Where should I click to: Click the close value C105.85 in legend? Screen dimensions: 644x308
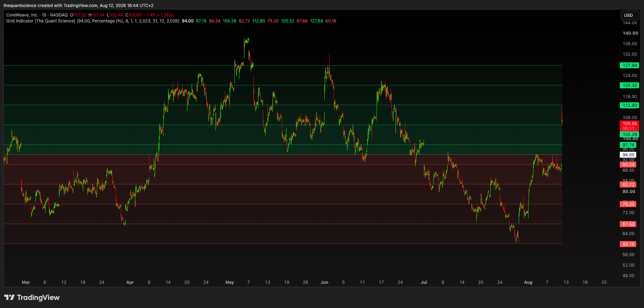pyautogui.click(x=134, y=15)
